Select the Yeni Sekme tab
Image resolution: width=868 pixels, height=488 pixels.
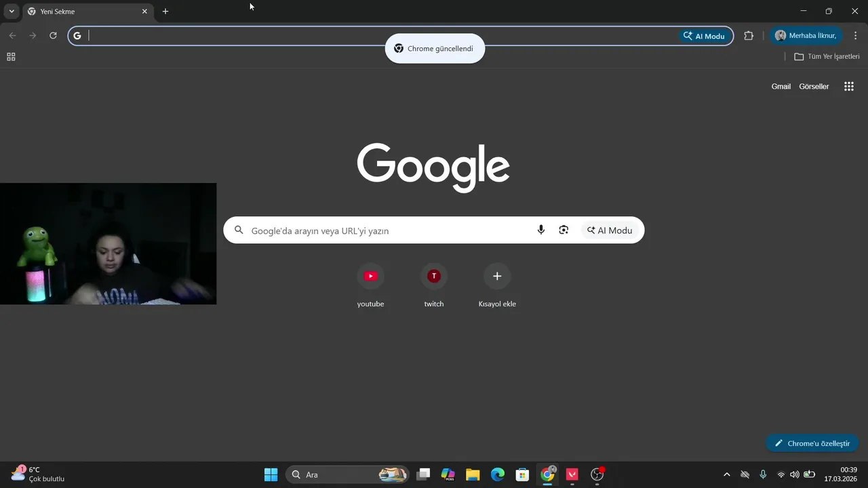(87, 12)
